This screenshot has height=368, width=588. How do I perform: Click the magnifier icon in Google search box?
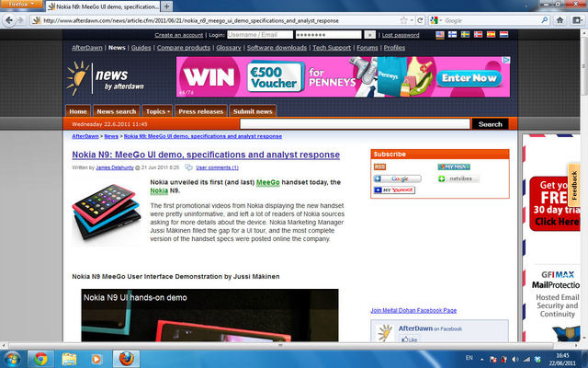(x=545, y=20)
